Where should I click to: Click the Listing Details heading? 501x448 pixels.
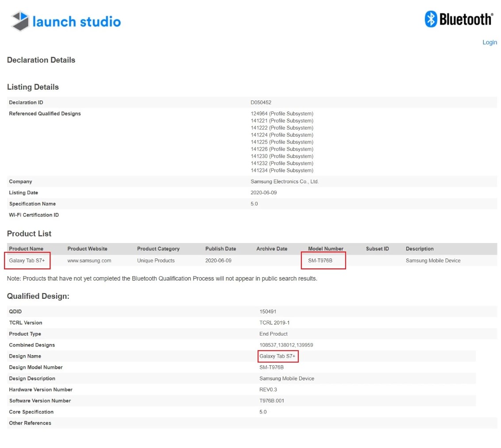click(x=33, y=87)
